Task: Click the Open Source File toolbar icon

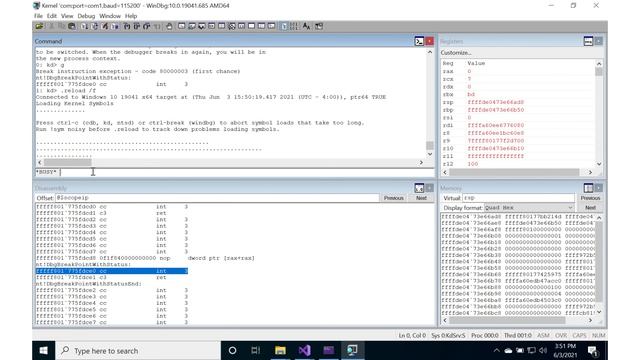Action: tap(39, 27)
